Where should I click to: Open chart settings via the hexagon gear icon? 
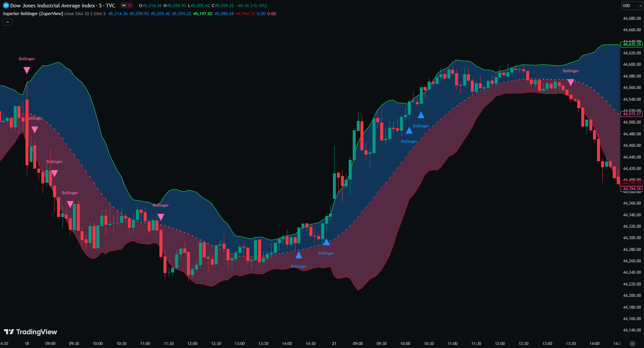(632, 344)
